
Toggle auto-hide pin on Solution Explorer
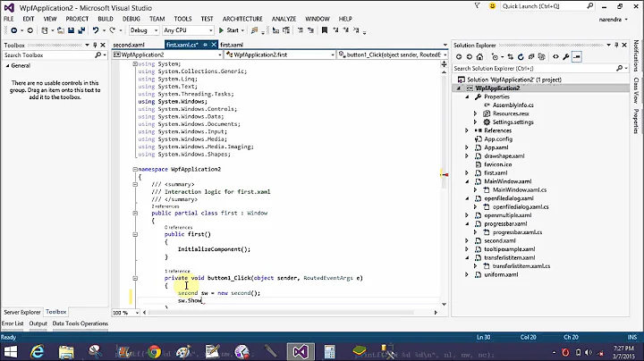pyautogui.click(x=616, y=45)
